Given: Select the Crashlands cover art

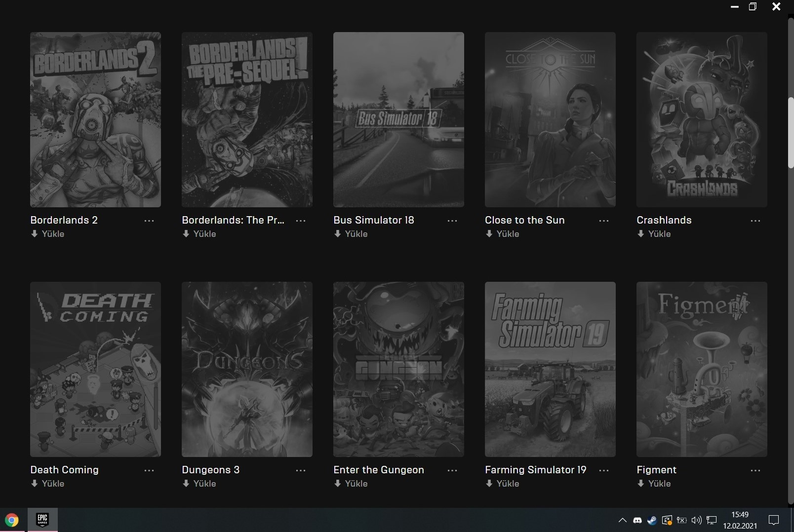Looking at the screenshot, I should click(x=702, y=120).
